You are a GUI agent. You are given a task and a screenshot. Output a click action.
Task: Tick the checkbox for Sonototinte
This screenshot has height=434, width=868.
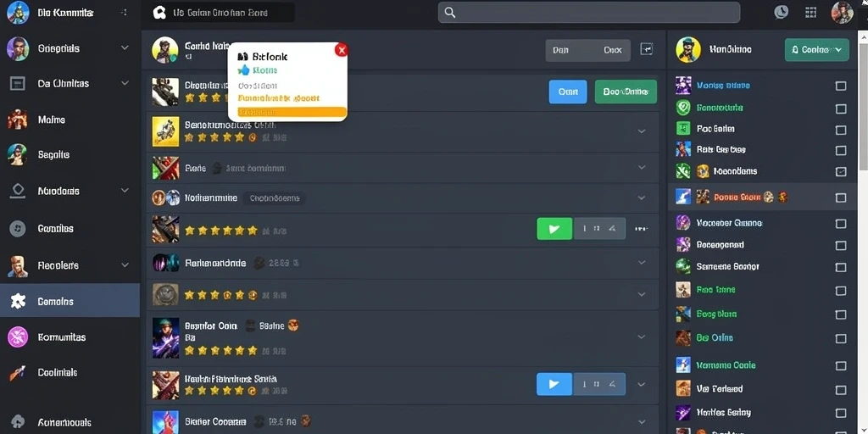click(840, 109)
